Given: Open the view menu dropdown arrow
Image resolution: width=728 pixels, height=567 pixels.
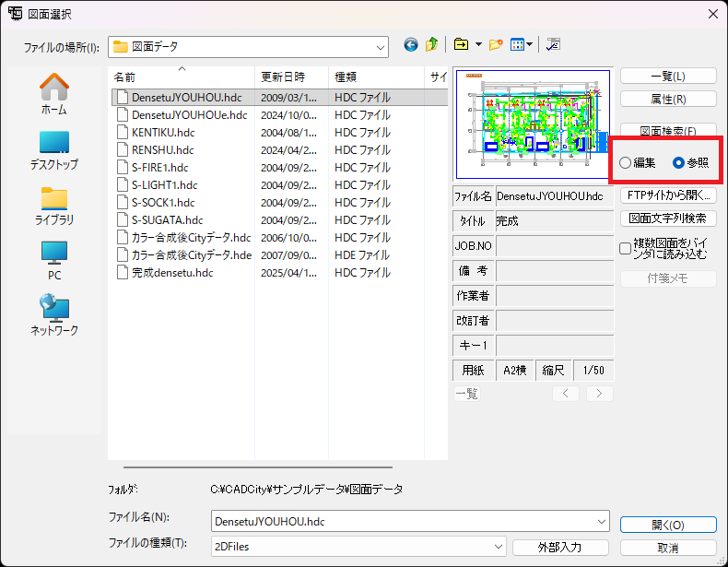Looking at the screenshot, I should click(x=529, y=44).
